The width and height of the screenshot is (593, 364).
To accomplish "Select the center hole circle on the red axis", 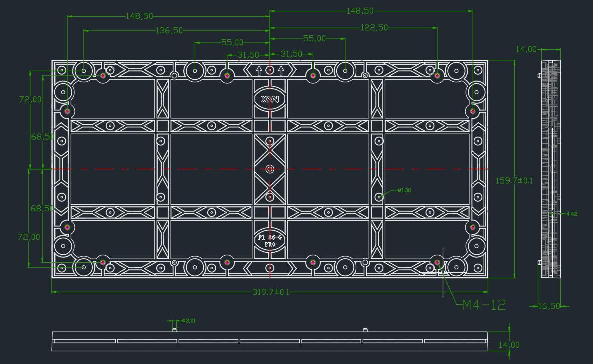I will click(x=270, y=169).
